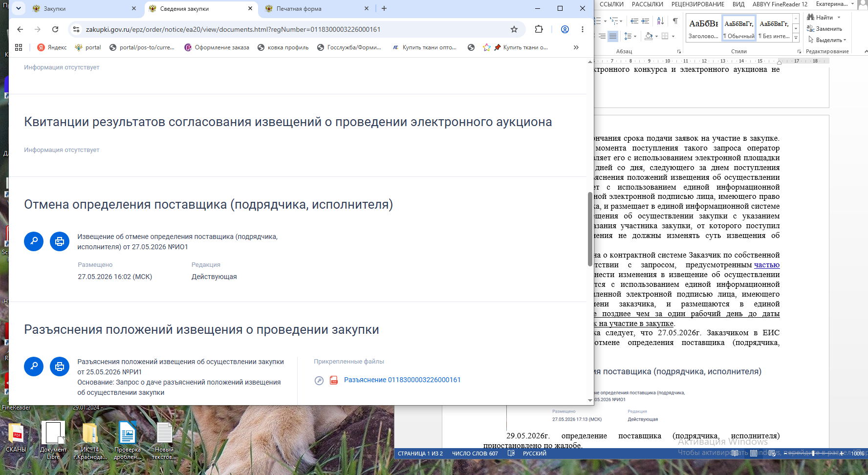Open Chrome's three-dot menu
Screen dimensions: 868x475
pos(583,29)
